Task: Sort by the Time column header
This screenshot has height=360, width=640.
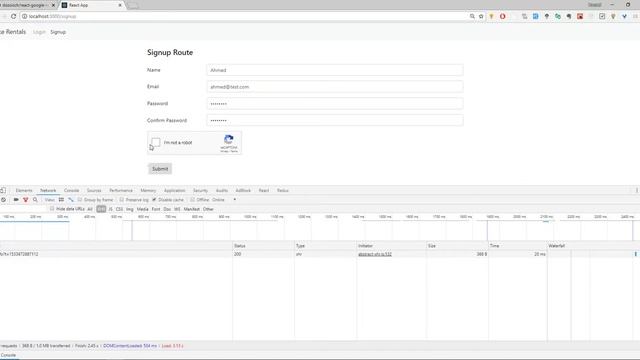Action: click(518, 246)
